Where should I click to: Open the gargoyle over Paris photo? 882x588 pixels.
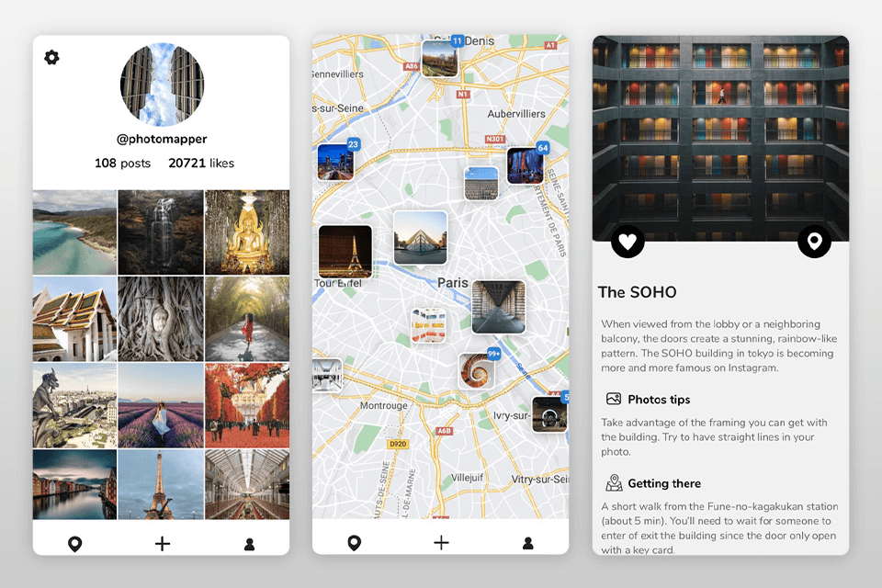click(x=74, y=405)
